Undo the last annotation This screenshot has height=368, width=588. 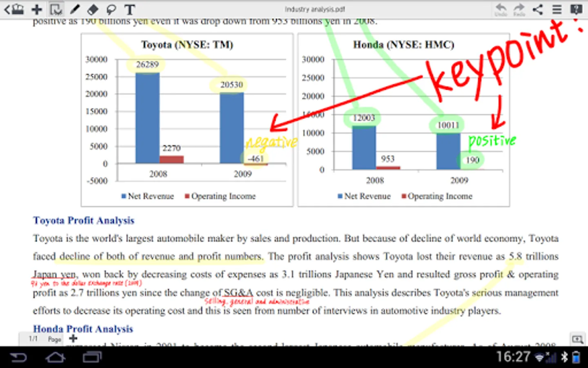coord(501,9)
